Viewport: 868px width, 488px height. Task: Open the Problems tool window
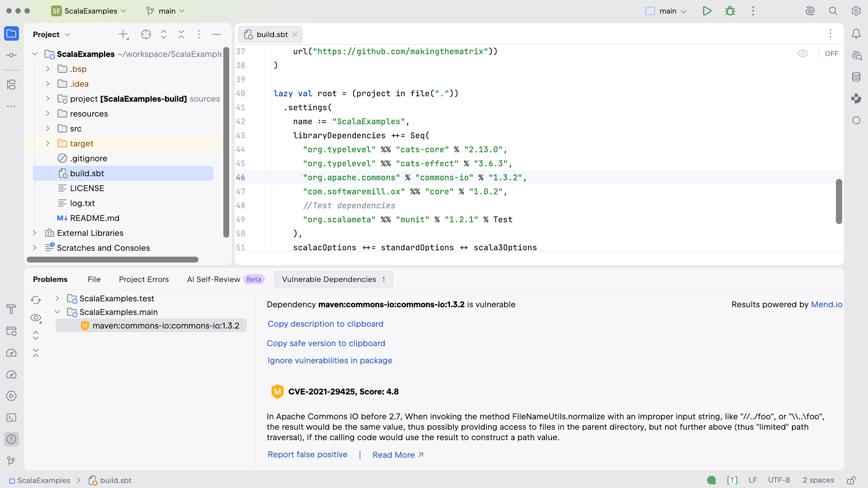coord(11,439)
